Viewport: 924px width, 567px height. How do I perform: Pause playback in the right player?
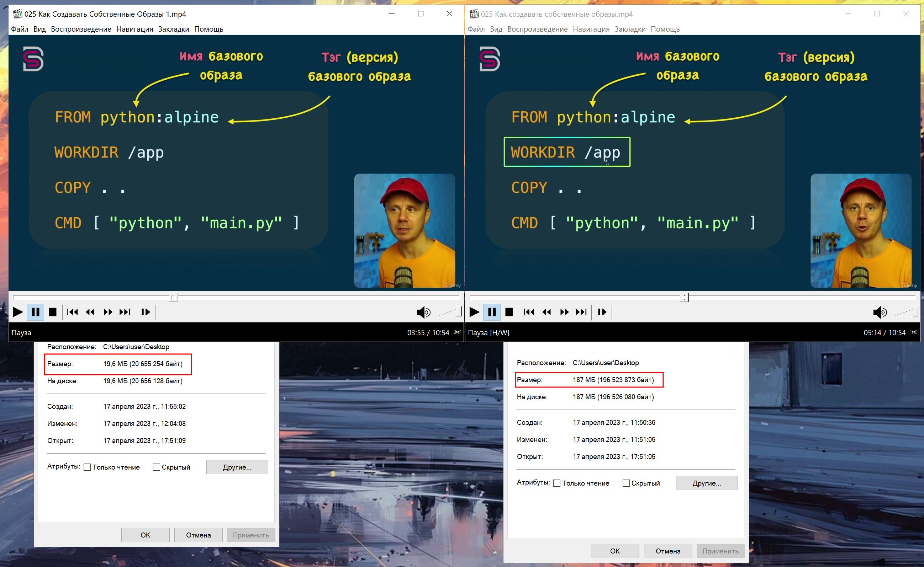[492, 312]
